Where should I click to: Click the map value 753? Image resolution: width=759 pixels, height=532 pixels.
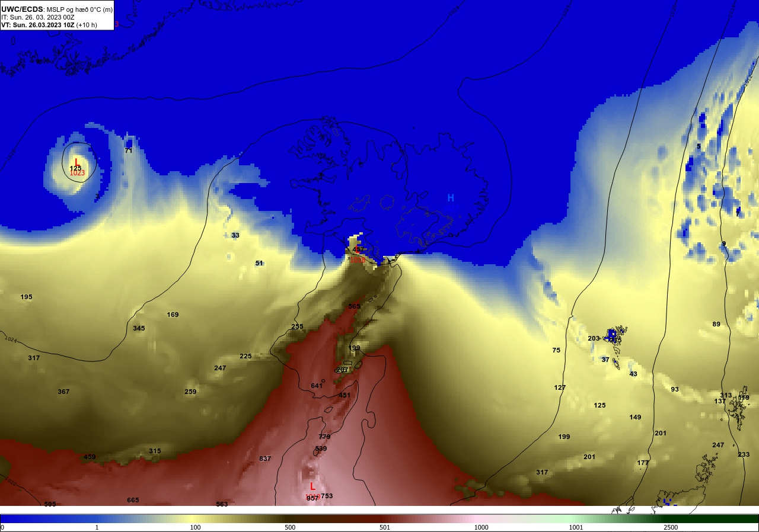(x=327, y=496)
